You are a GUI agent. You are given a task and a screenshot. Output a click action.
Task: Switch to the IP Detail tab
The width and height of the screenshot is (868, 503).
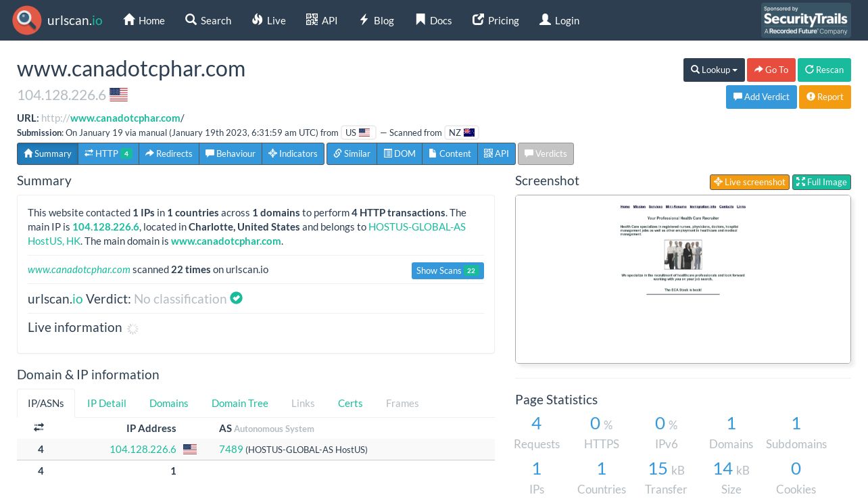click(107, 403)
